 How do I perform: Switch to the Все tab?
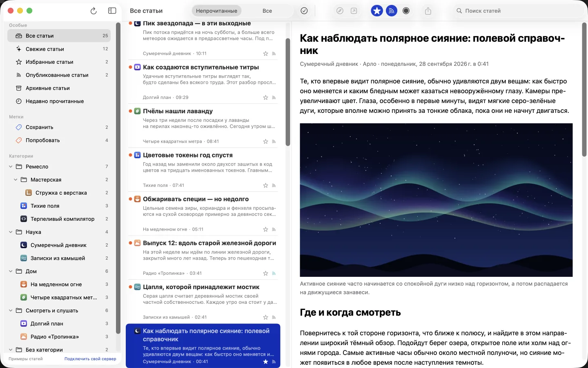tap(267, 11)
